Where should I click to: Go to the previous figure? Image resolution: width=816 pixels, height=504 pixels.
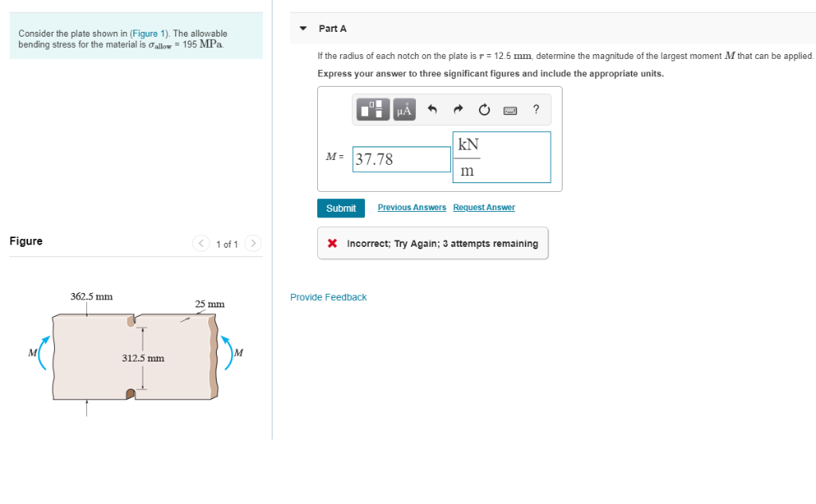coord(201,243)
